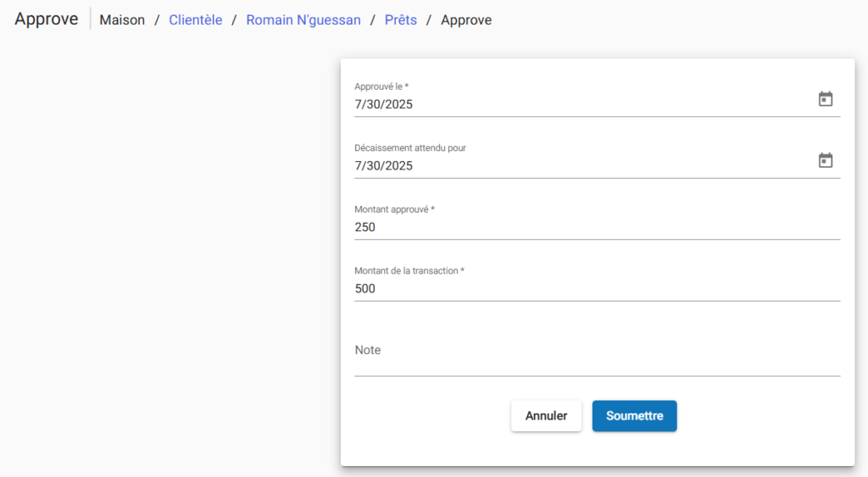Click the Approuvé le date value 7/30/2025
This screenshot has width=868, height=477.
[x=384, y=105]
